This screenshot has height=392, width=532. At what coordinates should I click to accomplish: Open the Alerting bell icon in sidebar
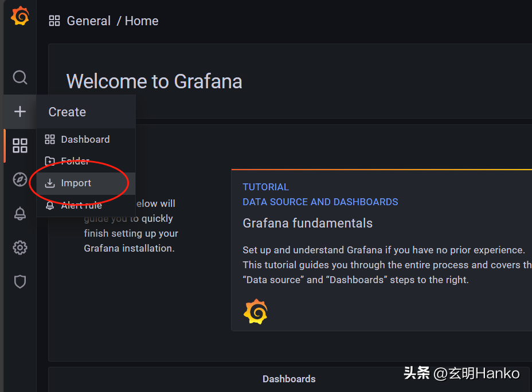coord(20,214)
